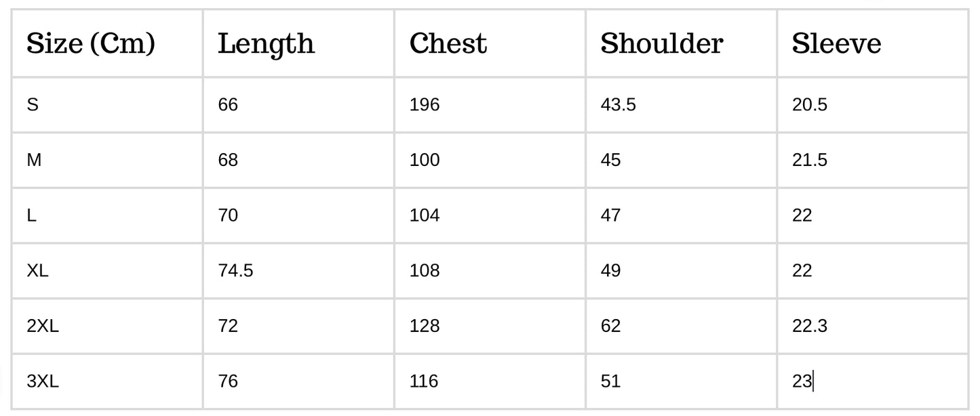
Task: Select the length value 74.5
Action: [235, 271]
